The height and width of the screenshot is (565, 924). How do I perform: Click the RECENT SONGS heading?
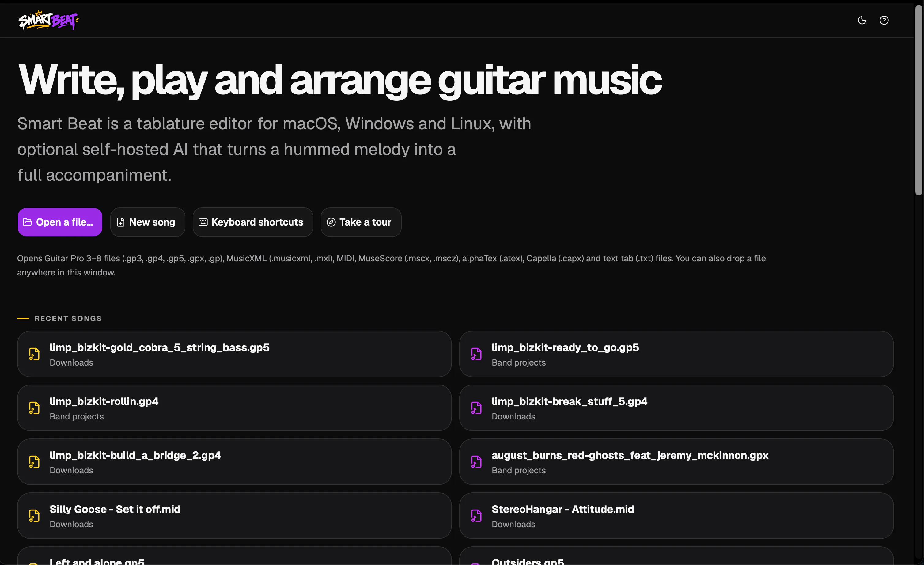tap(68, 318)
